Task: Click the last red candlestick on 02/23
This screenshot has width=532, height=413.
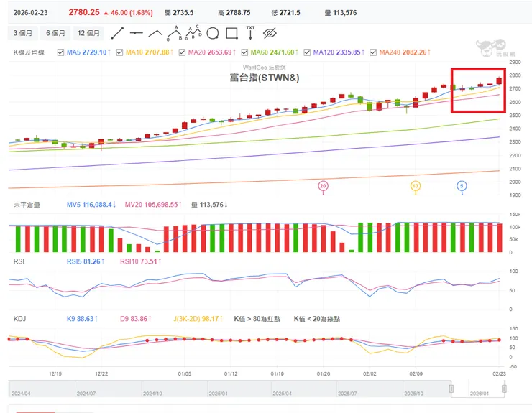Action: (499, 80)
